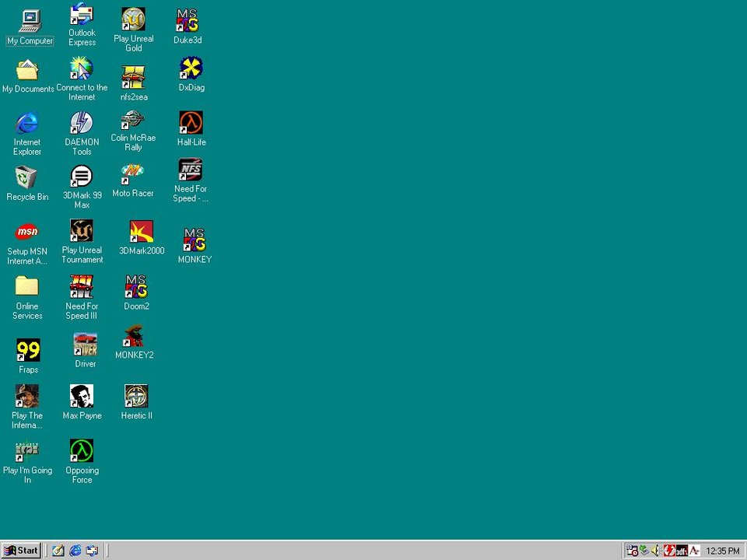Image resolution: width=747 pixels, height=560 pixels.
Task: Click the red letter A tray icon
Action: click(x=694, y=551)
